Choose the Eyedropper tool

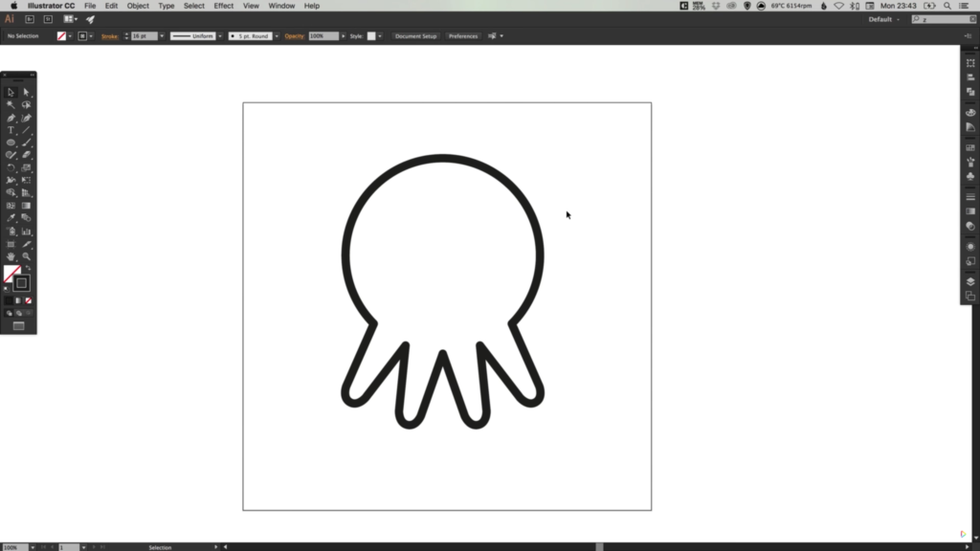click(11, 218)
